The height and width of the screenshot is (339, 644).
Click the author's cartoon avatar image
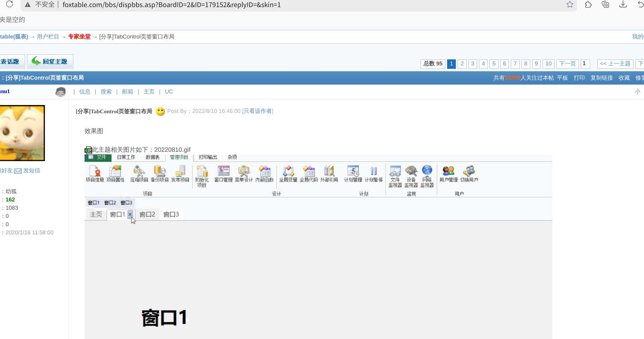[22, 133]
